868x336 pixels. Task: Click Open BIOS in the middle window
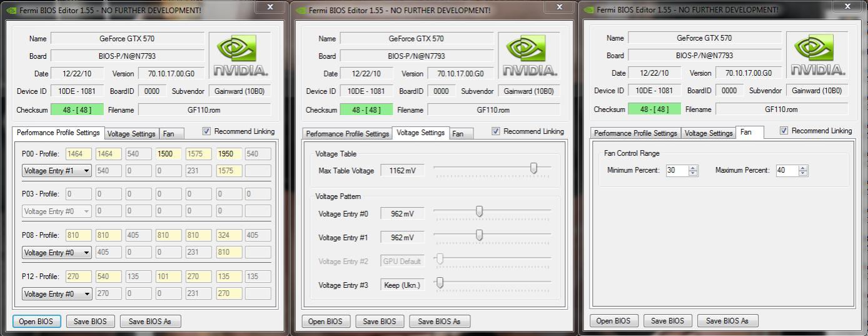click(325, 322)
